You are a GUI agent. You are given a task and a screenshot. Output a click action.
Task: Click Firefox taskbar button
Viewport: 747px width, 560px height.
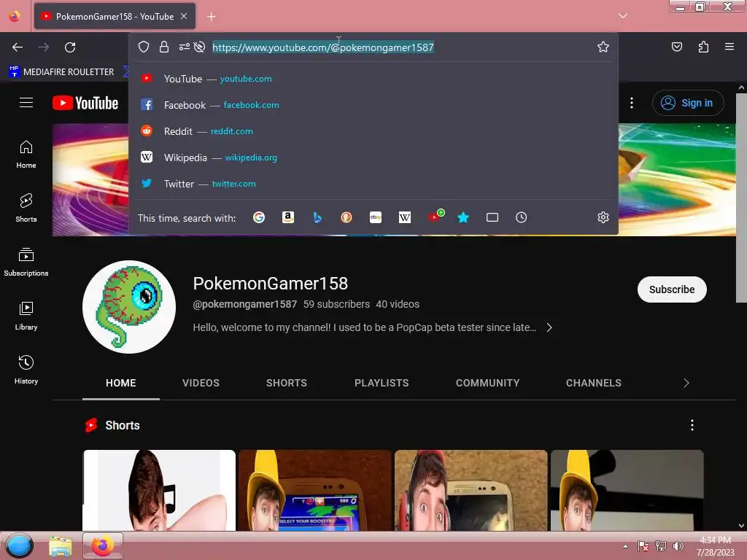[103, 545]
